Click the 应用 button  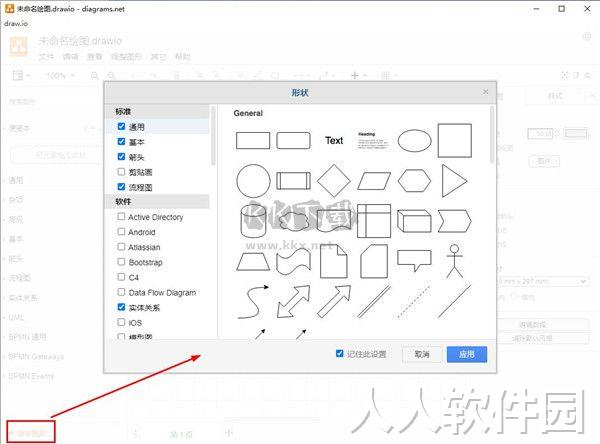467,354
